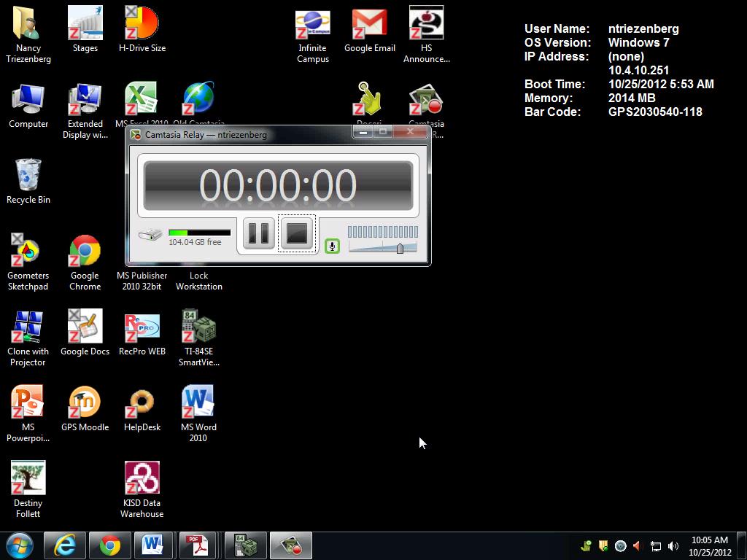Switch to TI-84 SmartView taskbar item
The height and width of the screenshot is (560, 747).
click(x=245, y=545)
